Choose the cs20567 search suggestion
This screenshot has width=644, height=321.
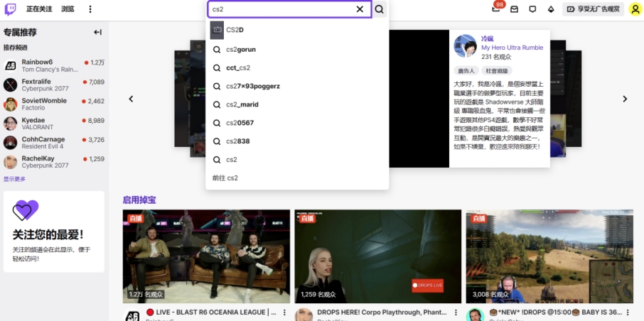point(297,123)
